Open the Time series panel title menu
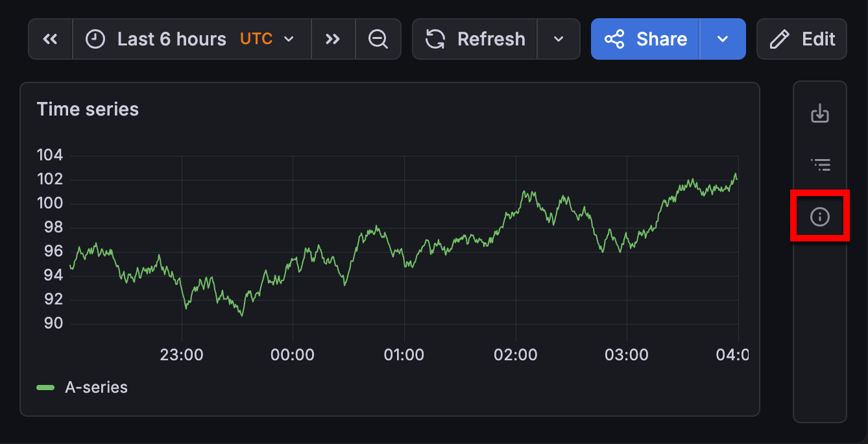The width and height of the screenshot is (868, 444). click(x=88, y=108)
